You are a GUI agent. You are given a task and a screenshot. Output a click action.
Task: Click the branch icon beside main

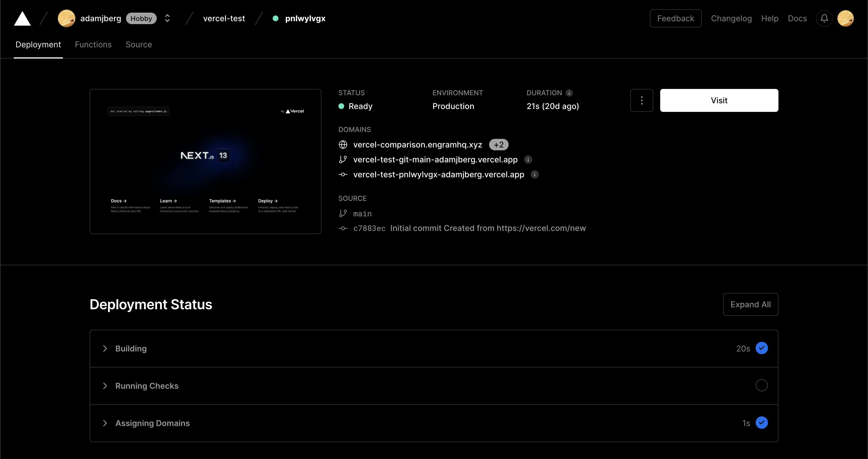[x=343, y=213]
